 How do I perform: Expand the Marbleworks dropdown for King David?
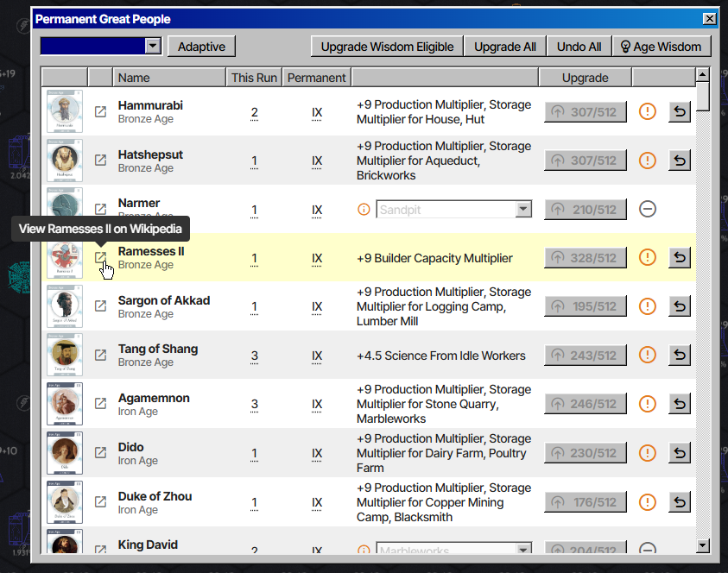[x=523, y=549]
